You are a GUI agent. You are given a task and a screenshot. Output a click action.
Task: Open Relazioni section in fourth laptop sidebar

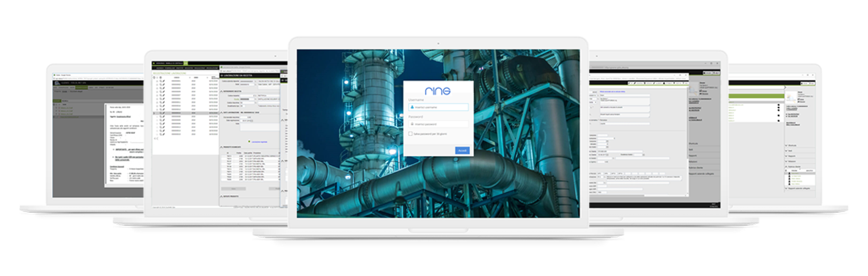(x=704, y=161)
